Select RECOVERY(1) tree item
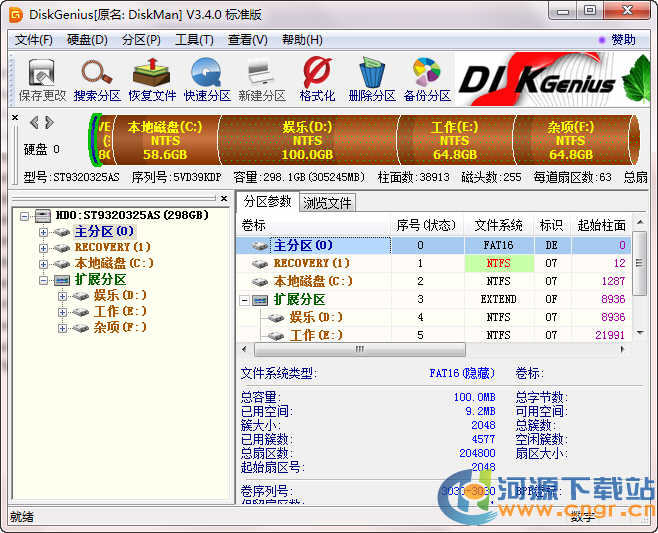The height and width of the screenshot is (533, 658). pyautogui.click(x=112, y=247)
